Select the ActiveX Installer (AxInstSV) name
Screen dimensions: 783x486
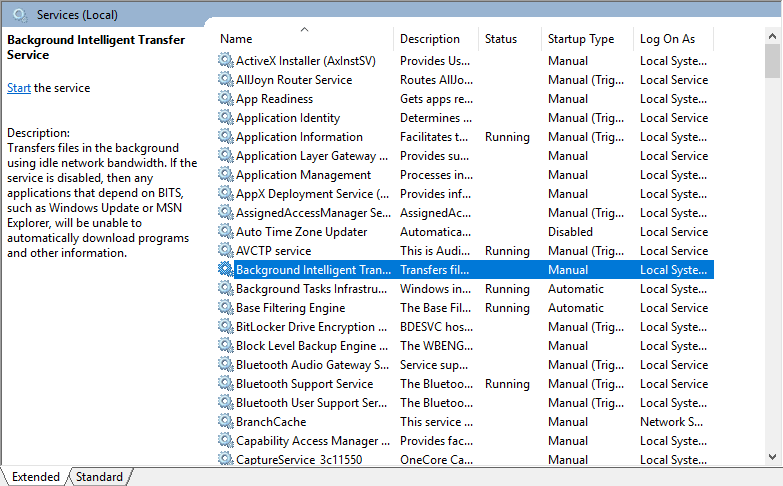tap(306, 61)
